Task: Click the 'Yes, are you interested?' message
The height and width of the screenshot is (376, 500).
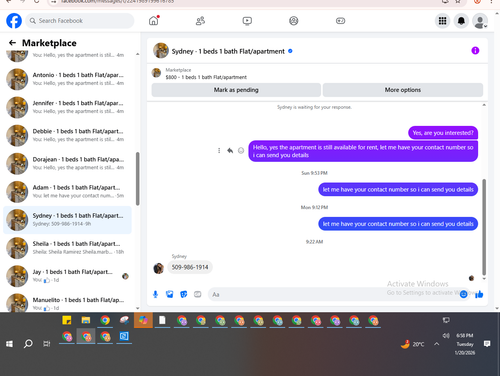Action: coord(443,133)
